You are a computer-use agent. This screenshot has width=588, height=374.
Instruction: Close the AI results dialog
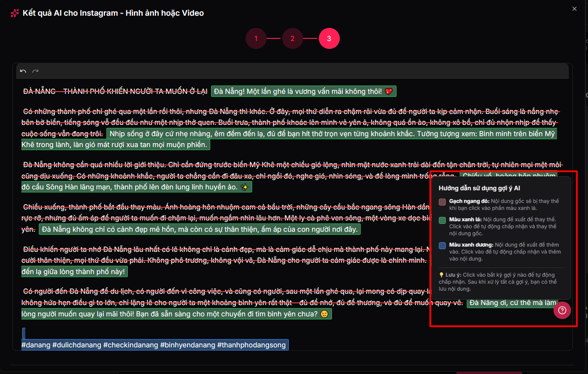[574, 9]
